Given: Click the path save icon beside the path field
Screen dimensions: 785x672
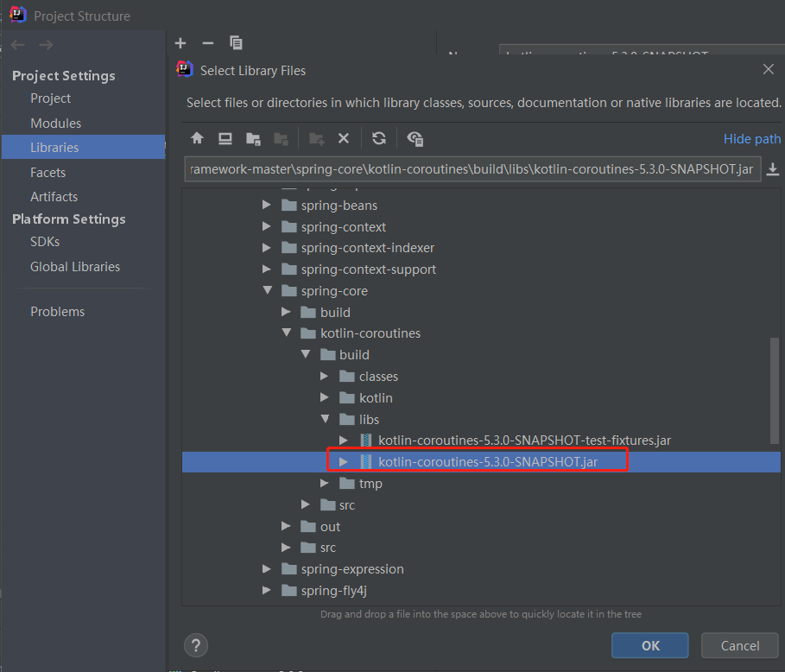Looking at the screenshot, I should click(773, 169).
